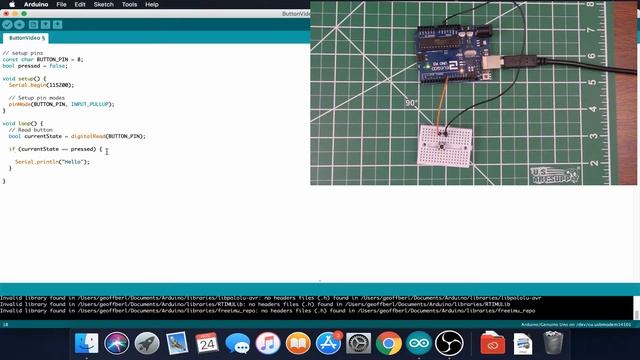This screenshot has height=360, width=640.
Task: Open OBS Studio from the dock
Action: (x=449, y=343)
